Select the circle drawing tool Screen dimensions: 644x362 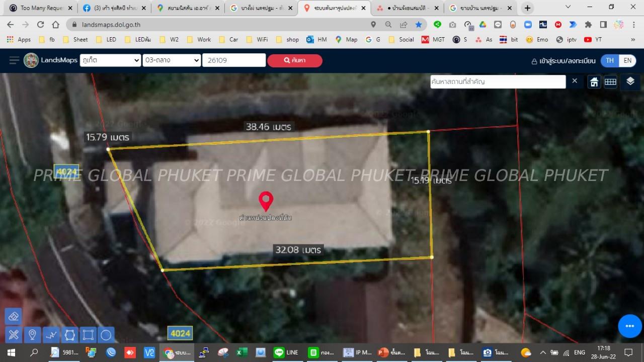[106, 334]
